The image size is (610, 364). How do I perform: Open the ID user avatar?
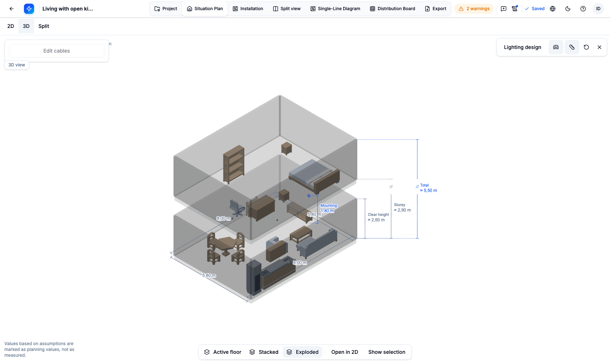(x=598, y=9)
